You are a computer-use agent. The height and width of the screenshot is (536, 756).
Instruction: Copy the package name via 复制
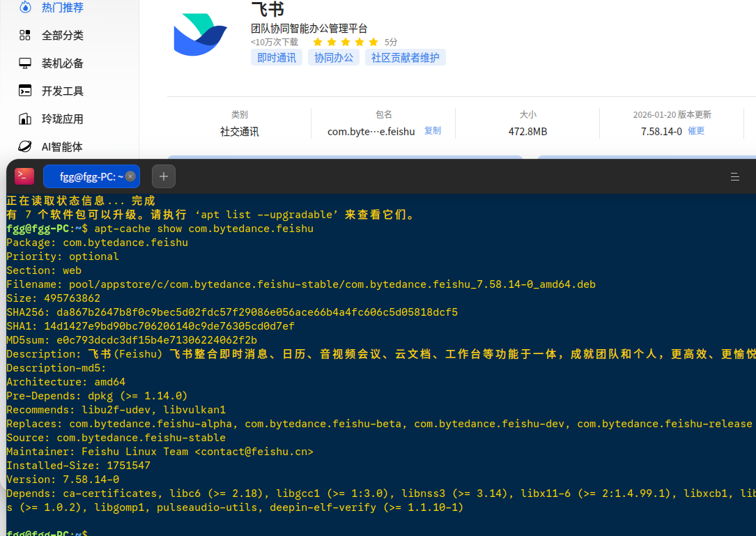[433, 131]
